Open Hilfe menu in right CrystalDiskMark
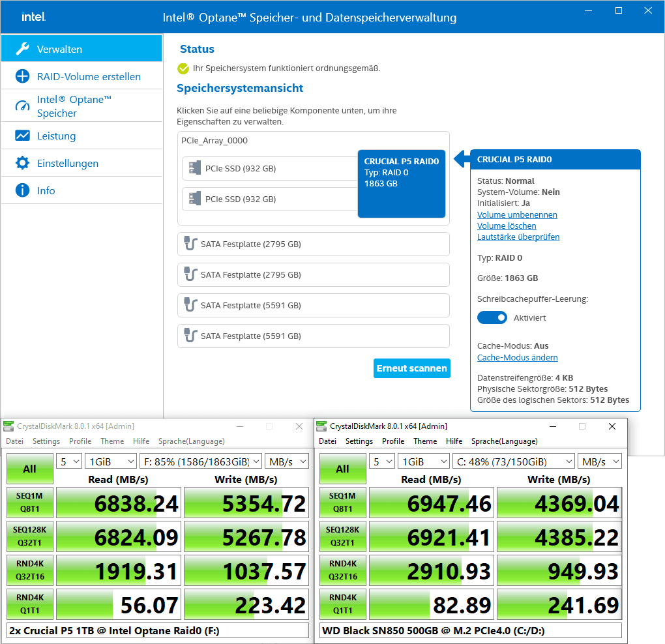The width and height of the screenshot is (665, 644). coord(454,441)
